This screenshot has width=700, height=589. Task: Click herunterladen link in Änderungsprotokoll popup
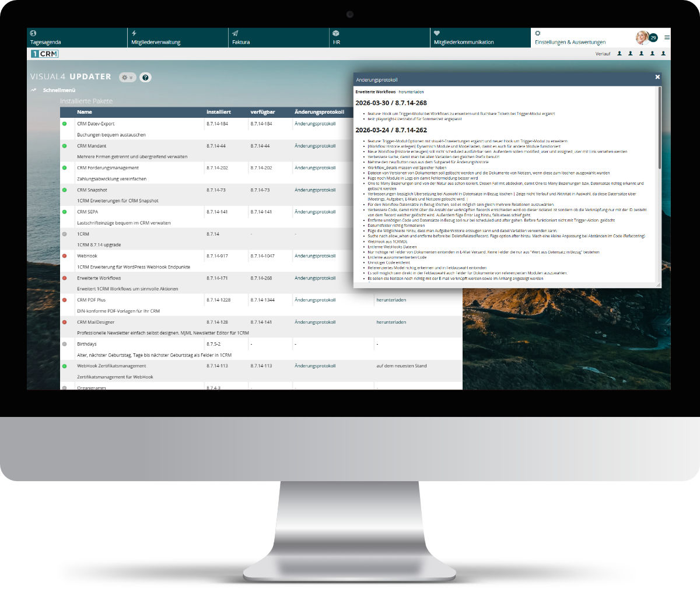[x=411, y=92]
